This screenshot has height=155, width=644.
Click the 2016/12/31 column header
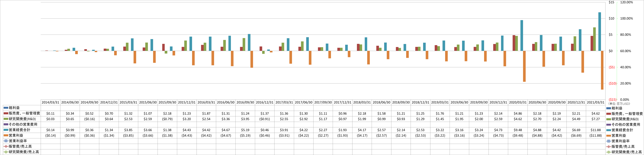click(x=265, y=102)
